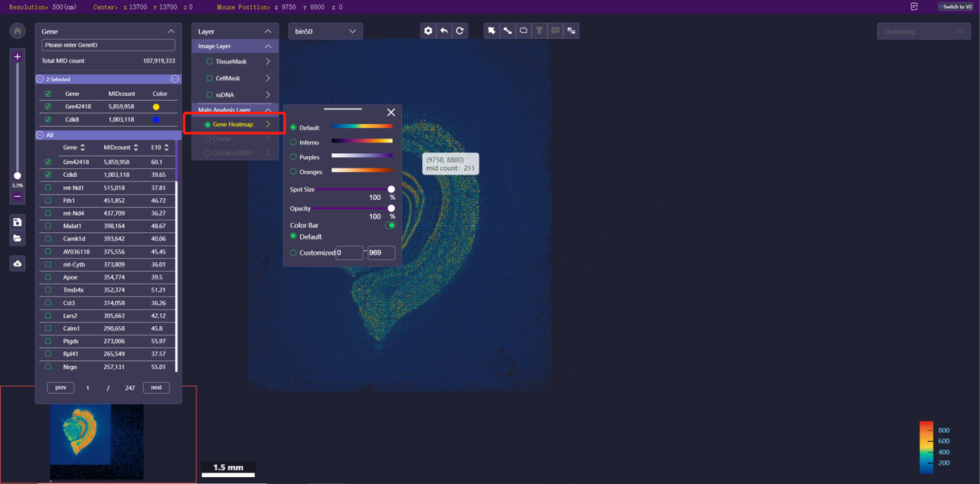Open the notes icon in top bar
The image size is (980, 484).
[x=914, y=7]
